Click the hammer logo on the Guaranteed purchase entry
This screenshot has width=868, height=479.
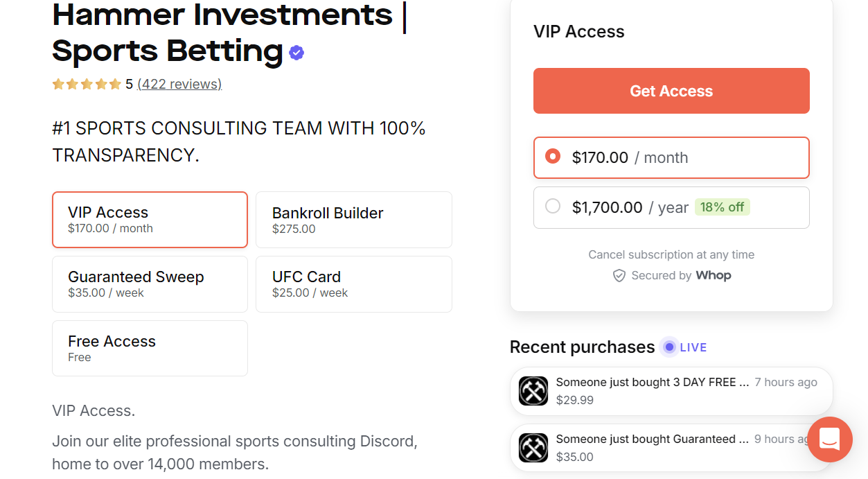533,448
